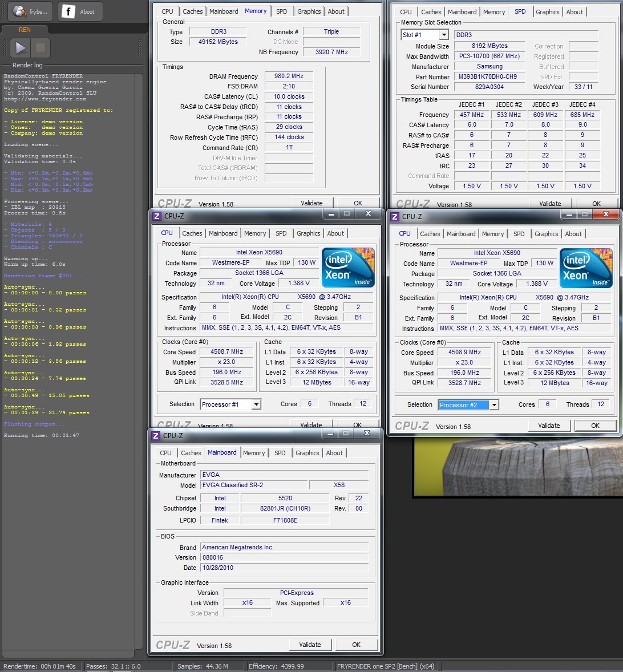The height and width of the screenshot is (672, 623).
Task: Open the Facebook About button
Action: pyautogui.click(x=80, y=11)
